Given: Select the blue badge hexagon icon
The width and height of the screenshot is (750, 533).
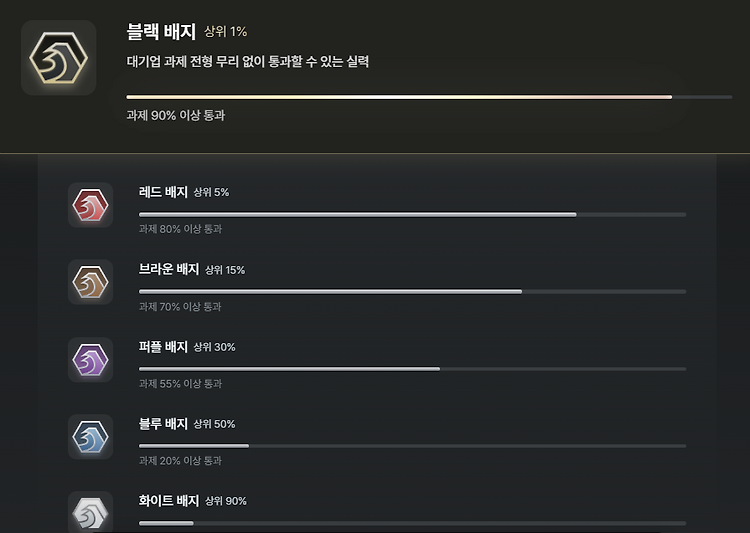Looking at the screenshot, I should pyautogui.click(x=90, y=437).
